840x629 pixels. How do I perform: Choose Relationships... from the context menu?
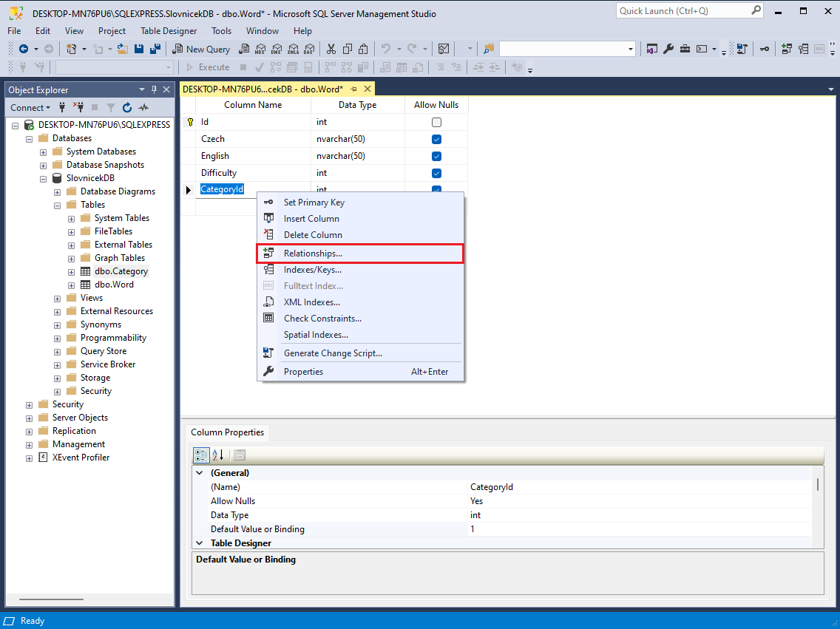[x=313, y=254]
